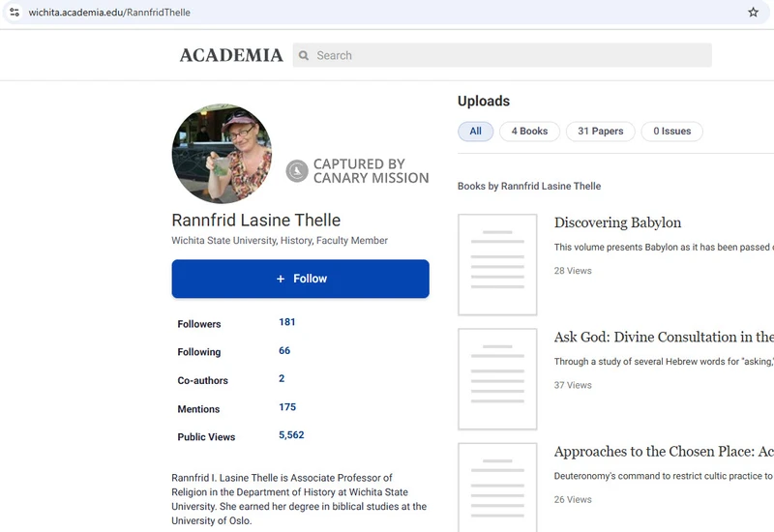Click the biography paragraph about Associate Professor
The image size is (774, 532).
pyautogui.click(x=299, y=499)
